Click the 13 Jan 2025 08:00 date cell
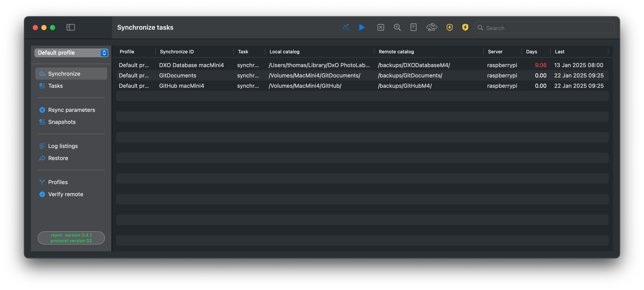The width and height of the screenshot is (644, 290). (579, 65)
